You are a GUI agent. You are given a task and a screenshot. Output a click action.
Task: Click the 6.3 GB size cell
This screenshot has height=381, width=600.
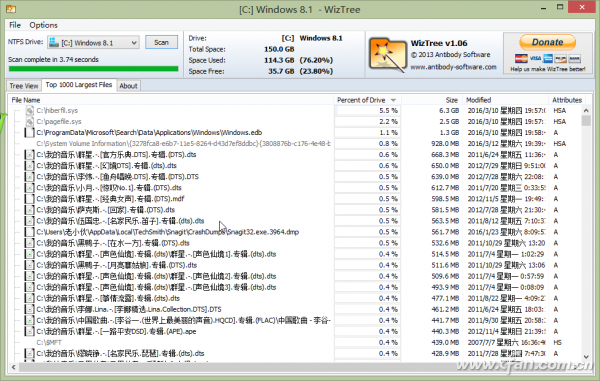click(x=449, y=111)
